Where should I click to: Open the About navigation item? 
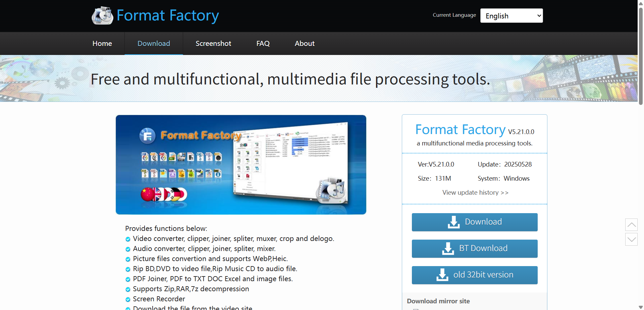tap(305, 44)
